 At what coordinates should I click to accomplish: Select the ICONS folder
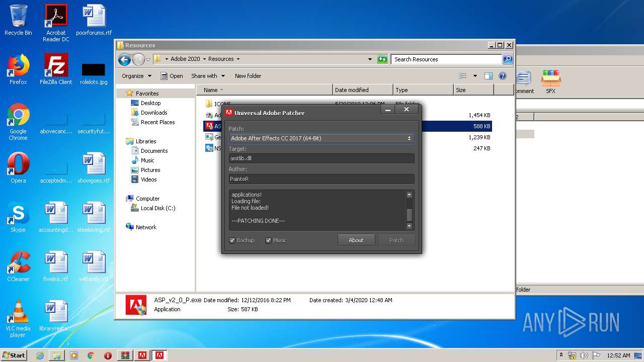[x=218, y=104]
